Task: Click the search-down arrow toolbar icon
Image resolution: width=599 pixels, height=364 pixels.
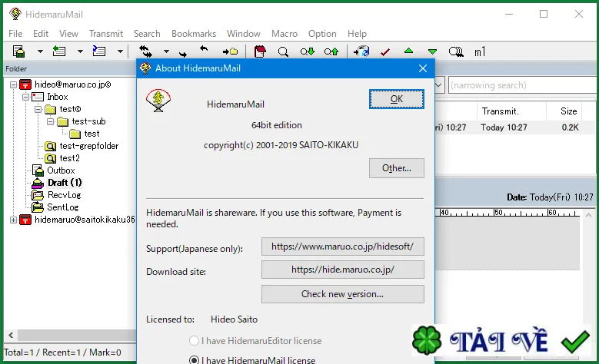Action: pos(307,51)
